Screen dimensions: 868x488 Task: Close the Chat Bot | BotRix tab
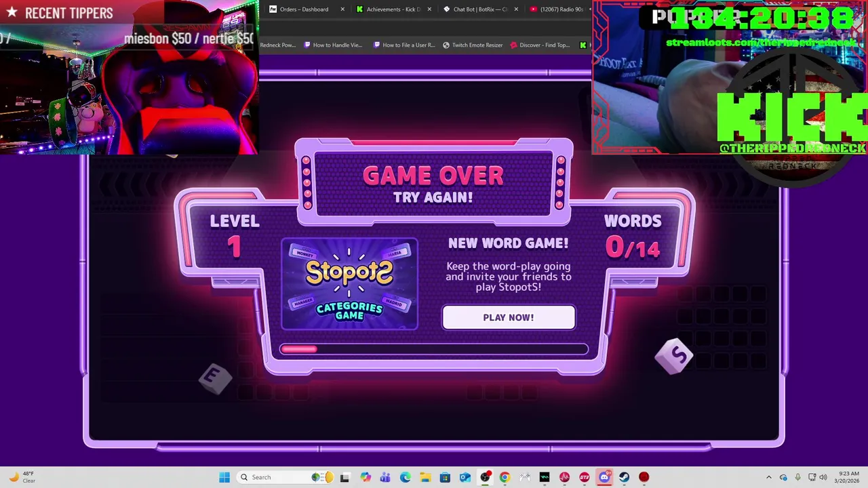[516, 9]
